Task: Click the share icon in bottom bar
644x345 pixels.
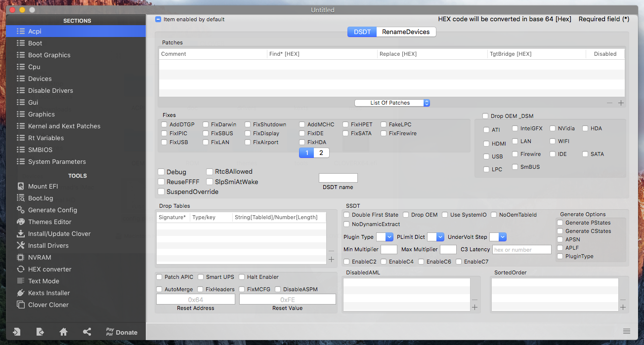Action: click(x=87, y=332)
